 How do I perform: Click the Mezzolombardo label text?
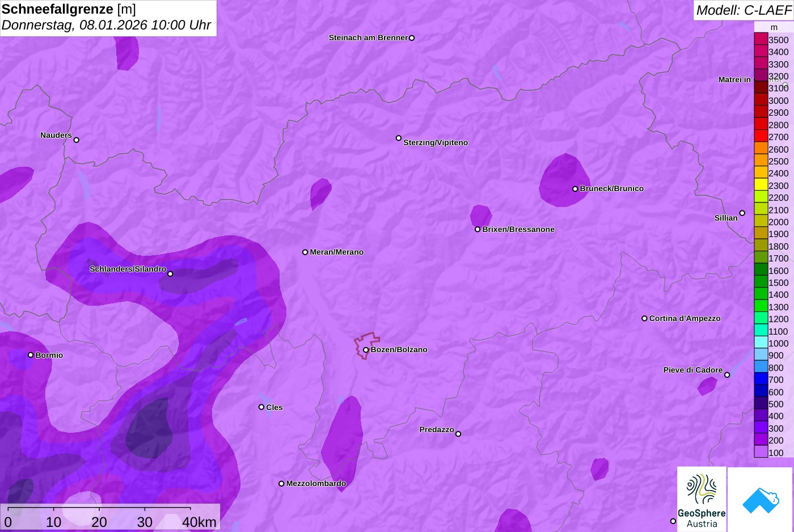click(316, 484)
